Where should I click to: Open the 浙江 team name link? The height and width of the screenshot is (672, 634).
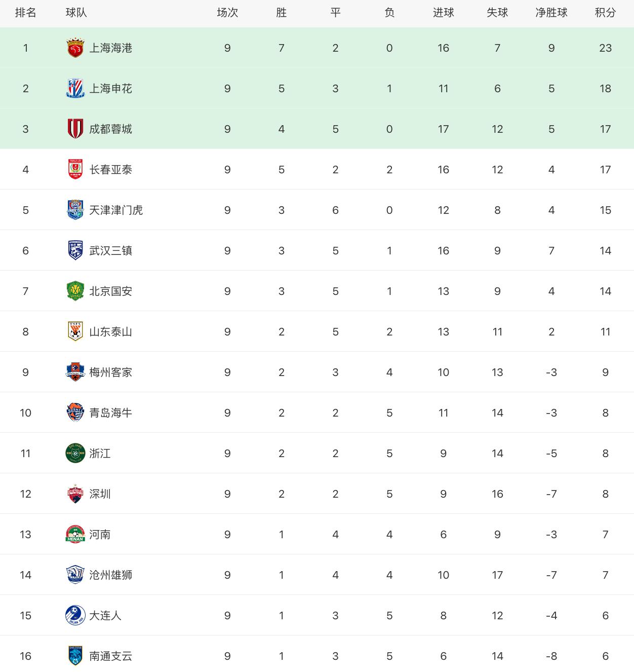[x=100, y=453]
